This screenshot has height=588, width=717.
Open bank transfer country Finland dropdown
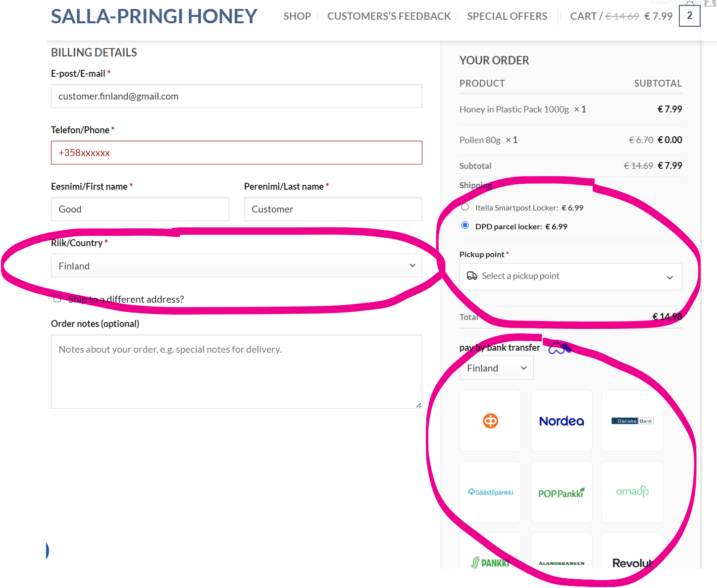coord(496,368)
